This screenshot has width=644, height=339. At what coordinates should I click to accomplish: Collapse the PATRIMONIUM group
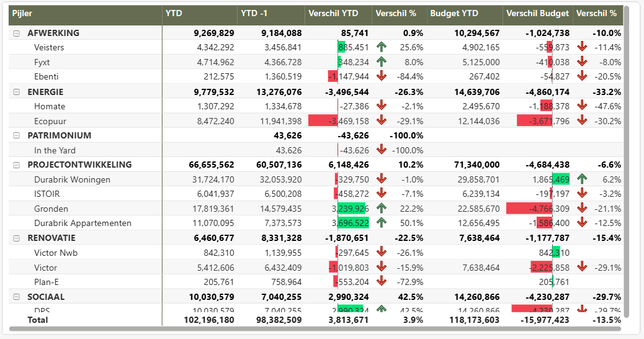click(x=16, y=135)
